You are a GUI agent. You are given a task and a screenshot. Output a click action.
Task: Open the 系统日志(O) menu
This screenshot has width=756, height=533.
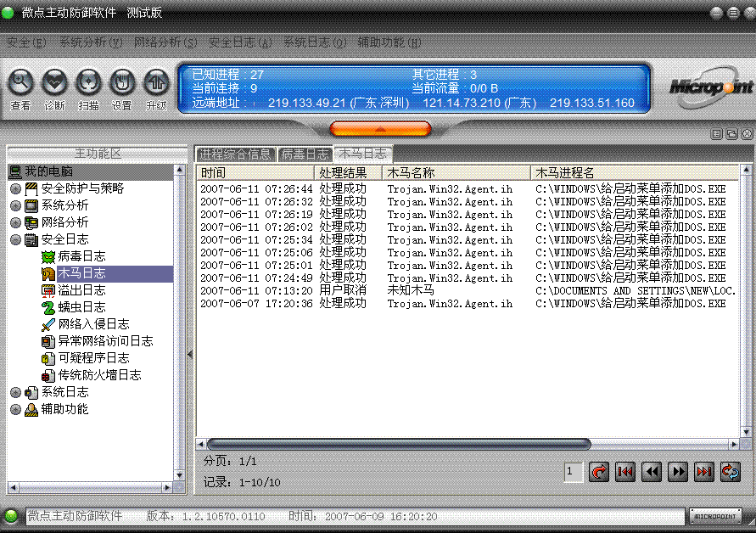coord(315,42)
